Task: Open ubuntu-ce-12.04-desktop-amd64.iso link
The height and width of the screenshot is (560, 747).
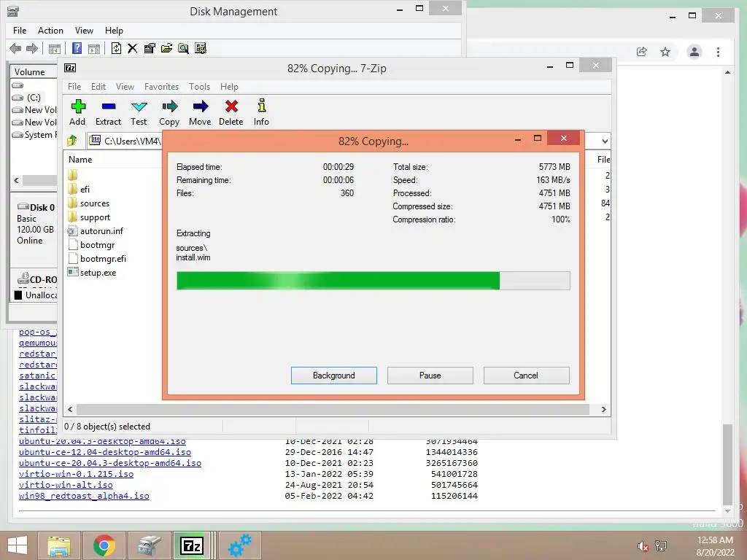Action: (105, 452)
